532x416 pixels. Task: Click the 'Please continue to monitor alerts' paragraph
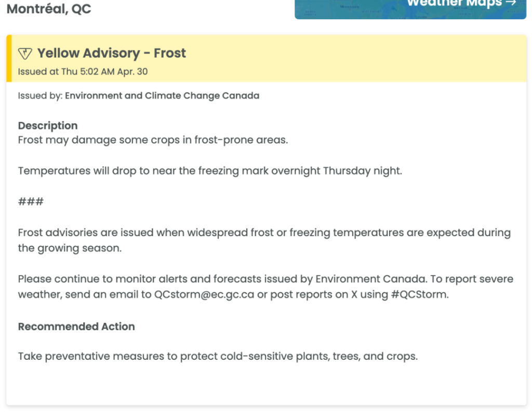coord(265,287)
